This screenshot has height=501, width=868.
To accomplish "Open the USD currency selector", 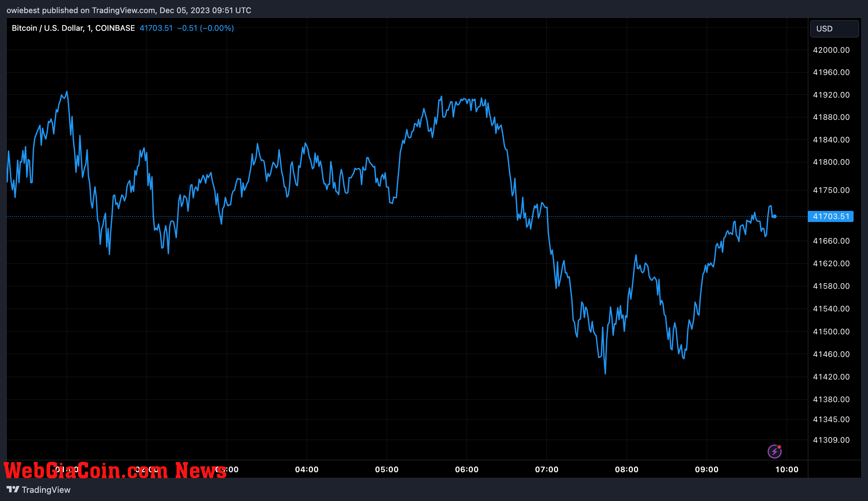I will point(834,28).
